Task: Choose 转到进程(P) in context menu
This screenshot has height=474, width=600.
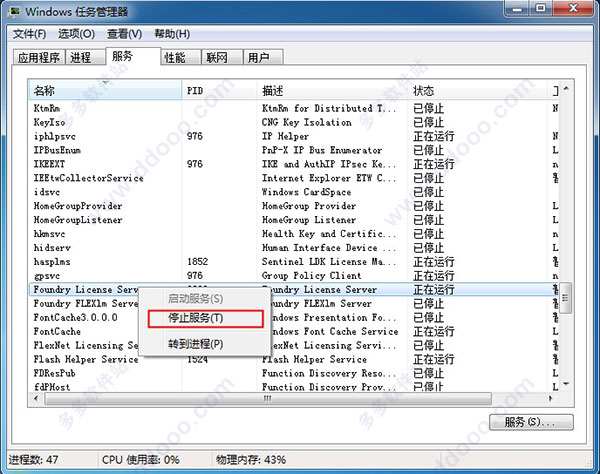Action: [x=206, y=344]
